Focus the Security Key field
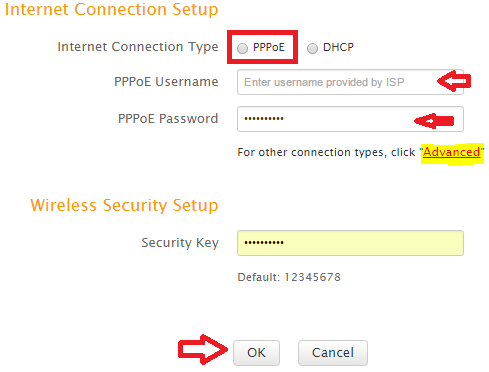489x372 pixels. coord(350,243)
